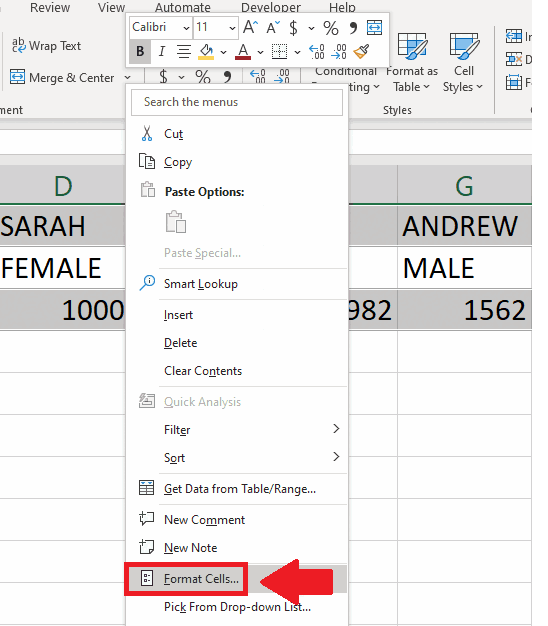Open accounting format dropdown arrow in mini toolbar
The image size is (548, 626).
(x=311, y=28)
